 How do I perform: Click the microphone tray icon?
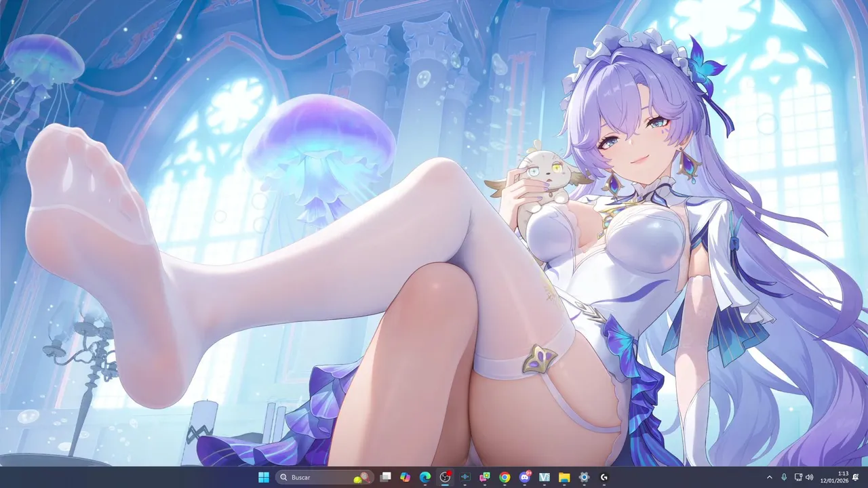point(784,477)
